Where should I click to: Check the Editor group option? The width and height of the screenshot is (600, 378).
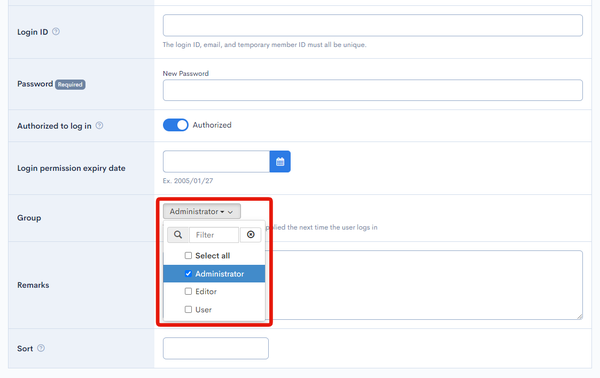pyautogui.click(x=188, y=292)
